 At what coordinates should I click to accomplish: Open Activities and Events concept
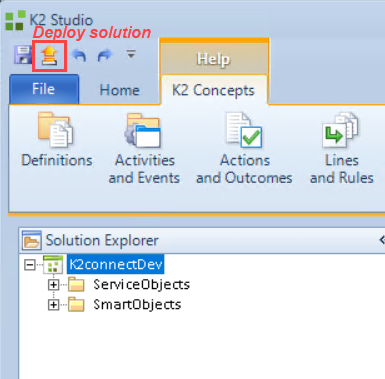coord(144,149)
